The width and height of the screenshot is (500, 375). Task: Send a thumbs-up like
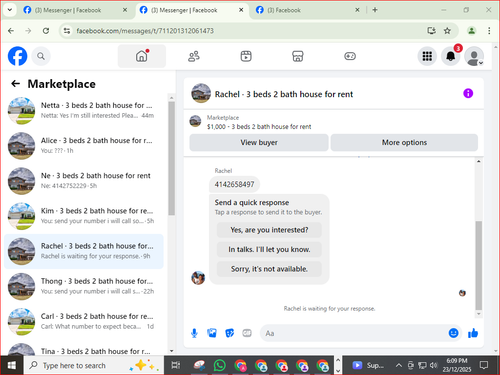[x=473, y=333]
